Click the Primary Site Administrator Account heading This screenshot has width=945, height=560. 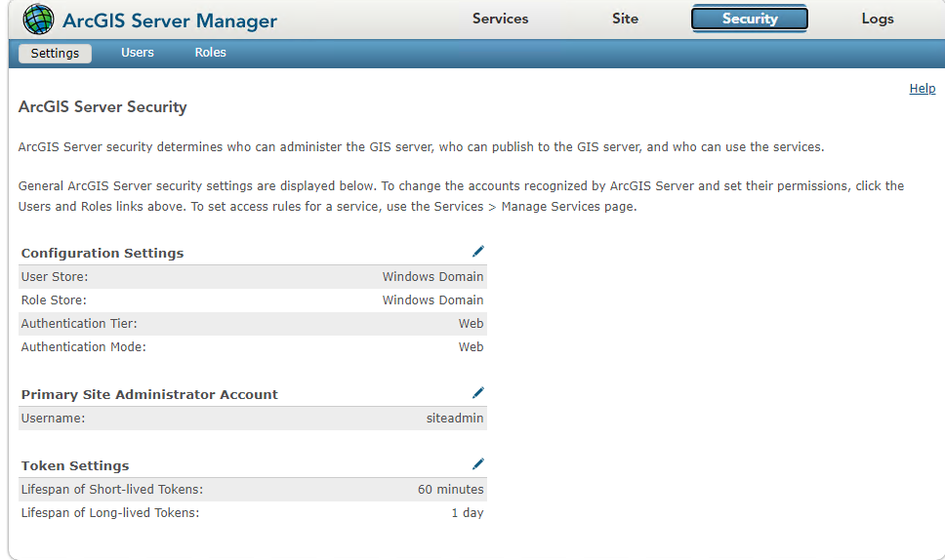click(149, 394)
